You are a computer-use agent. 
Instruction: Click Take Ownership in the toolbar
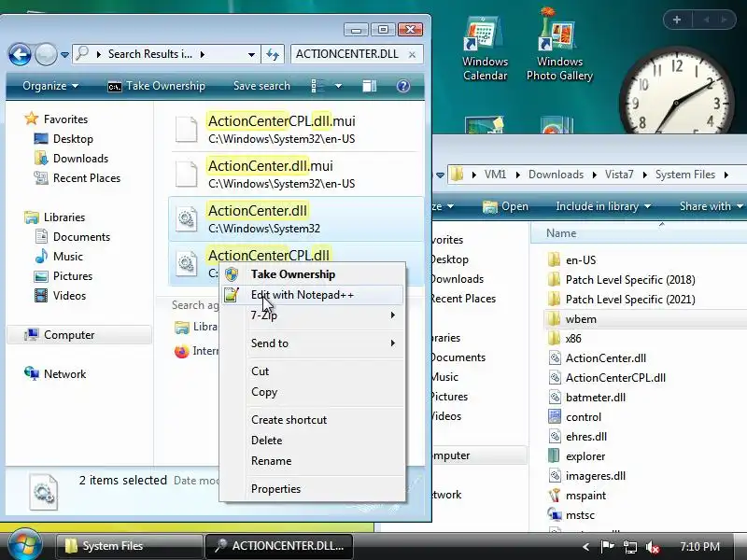tap(156, 86)
